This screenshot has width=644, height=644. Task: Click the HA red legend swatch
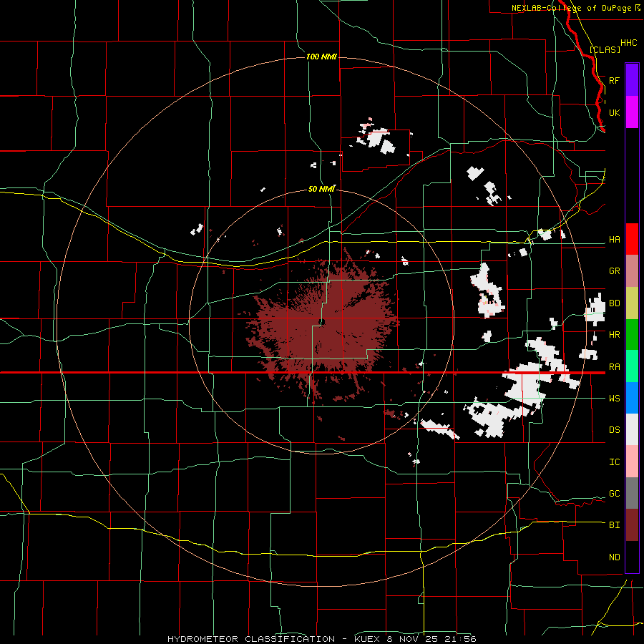632,239
